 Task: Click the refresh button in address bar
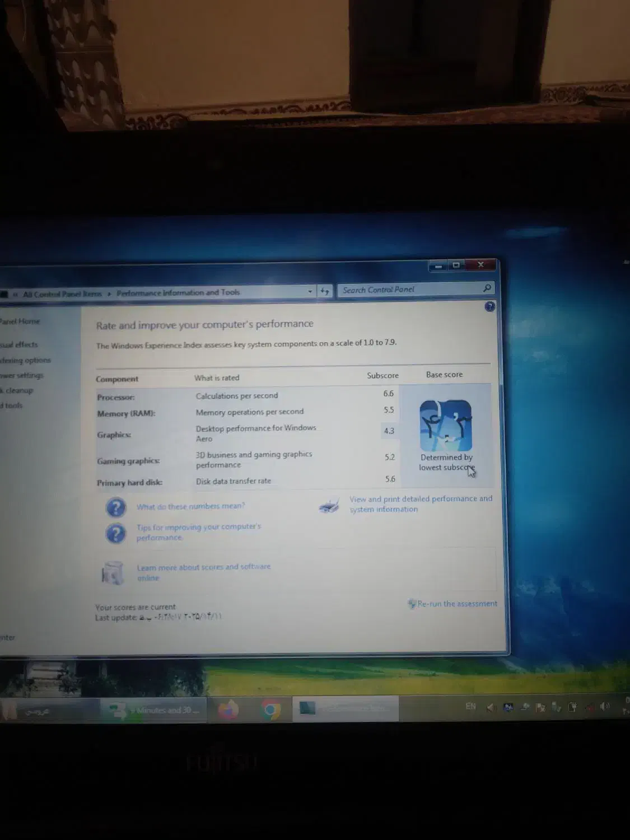(x=325, y=291)
